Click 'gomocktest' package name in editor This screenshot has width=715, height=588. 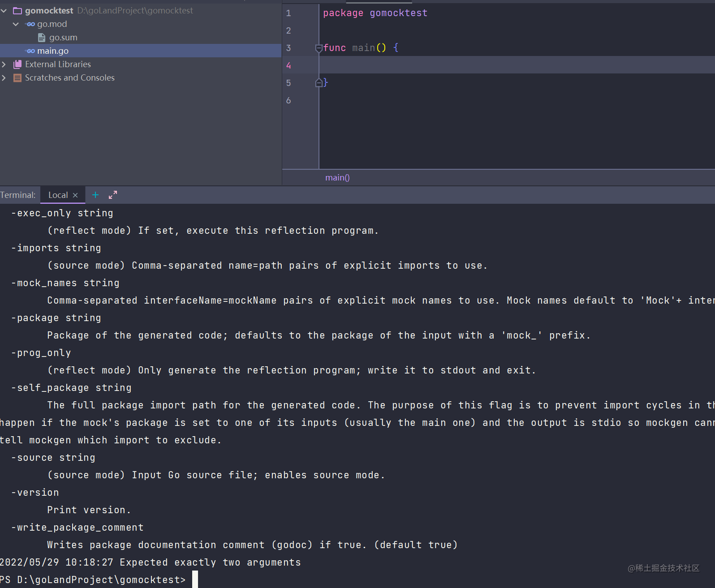pyautogui.click(x=399, y=13)
